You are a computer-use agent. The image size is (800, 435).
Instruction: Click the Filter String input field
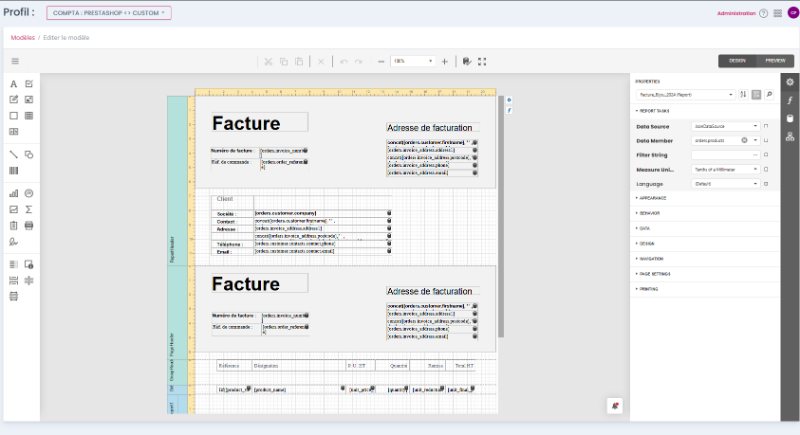(726, 155)
